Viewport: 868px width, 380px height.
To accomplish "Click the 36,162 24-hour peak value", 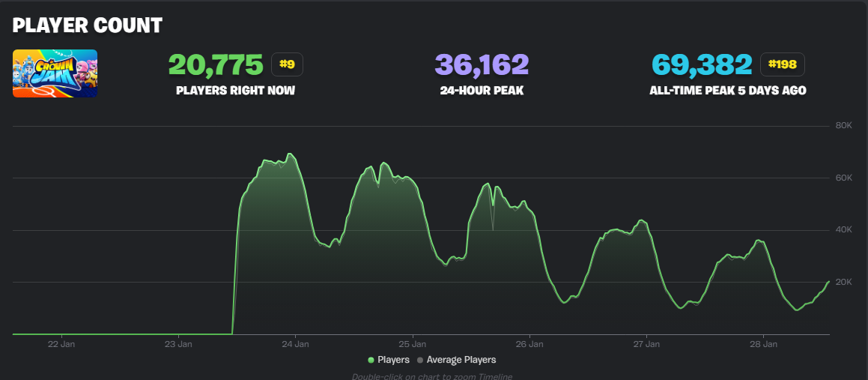I will (482, 64).
